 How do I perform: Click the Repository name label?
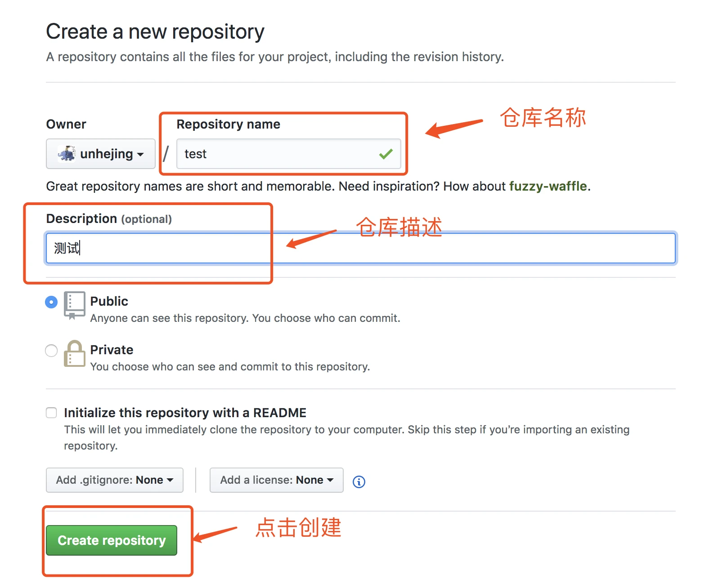(229, 124)
